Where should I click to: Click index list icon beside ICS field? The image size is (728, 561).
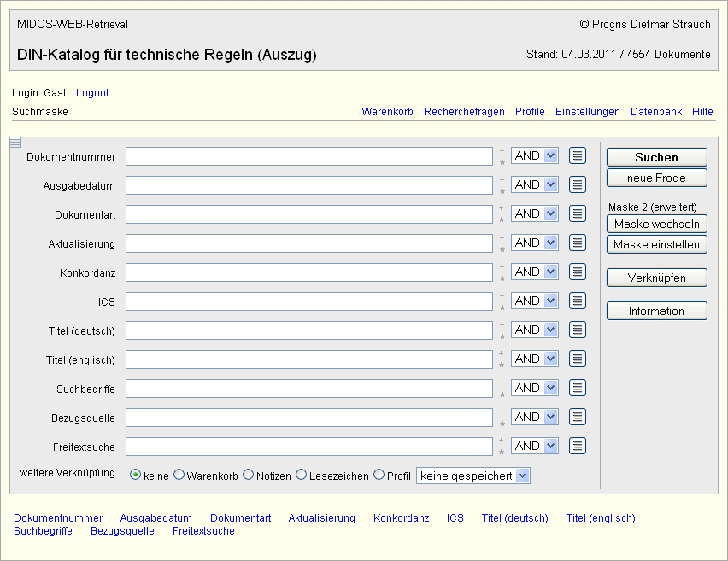click(x=578, y=301)
